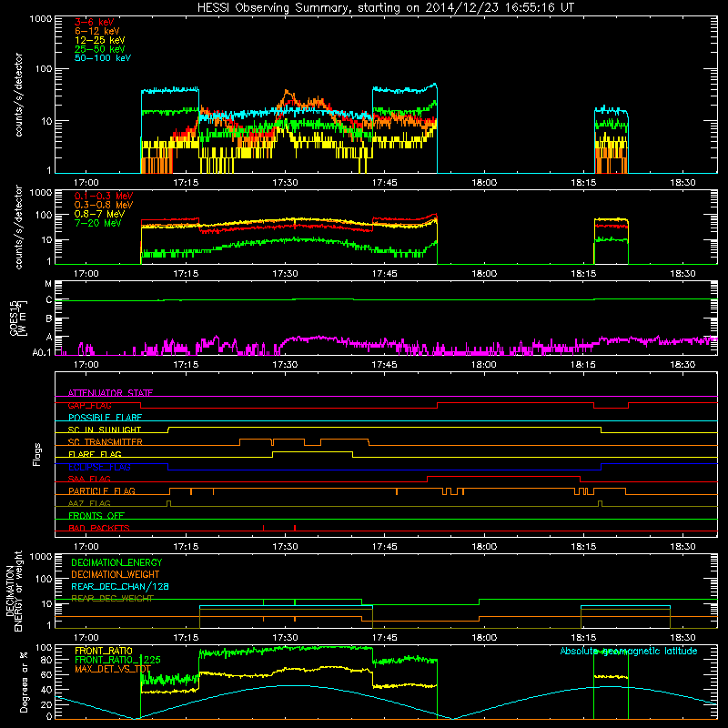Click the SAA_FLAG label

click(89, 479)
